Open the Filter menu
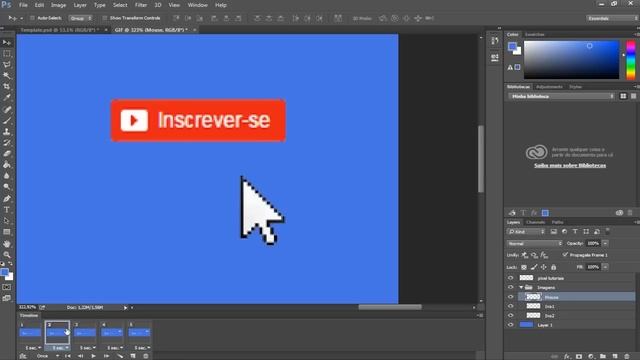The height and width of the screenshot is (360, 640). (x=141, y=5)
